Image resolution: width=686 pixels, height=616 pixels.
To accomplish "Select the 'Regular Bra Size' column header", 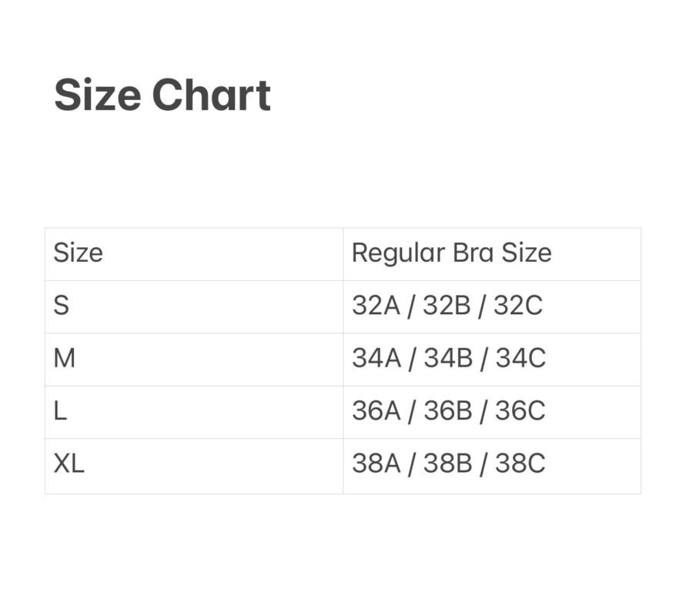I will point(451,253).
